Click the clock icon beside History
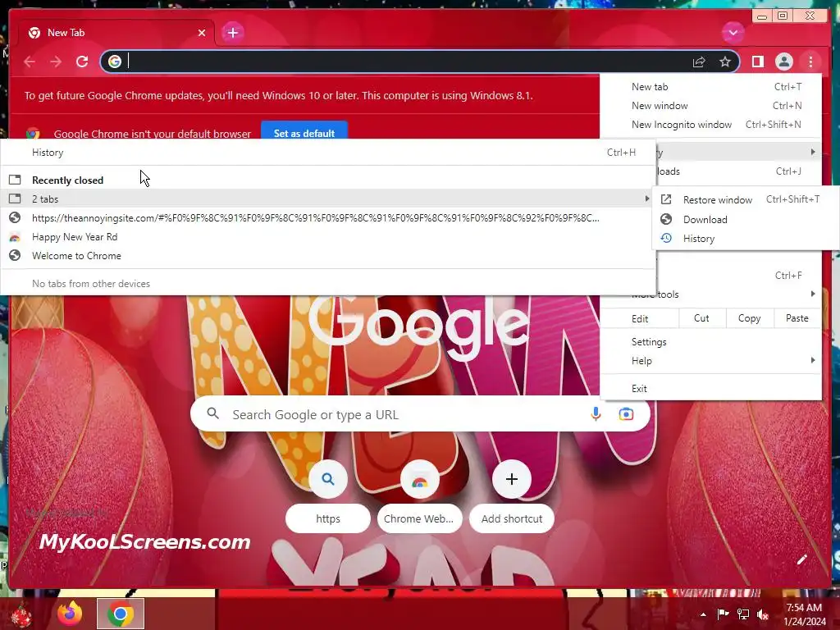 [x=666, y=239]
